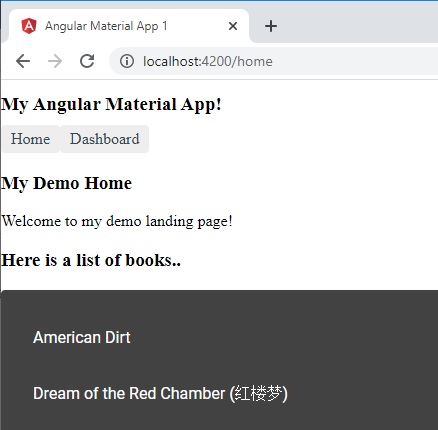Click the My Demo Home heading
The height and width of the screenshot is (430, 438).
[67, 183]
